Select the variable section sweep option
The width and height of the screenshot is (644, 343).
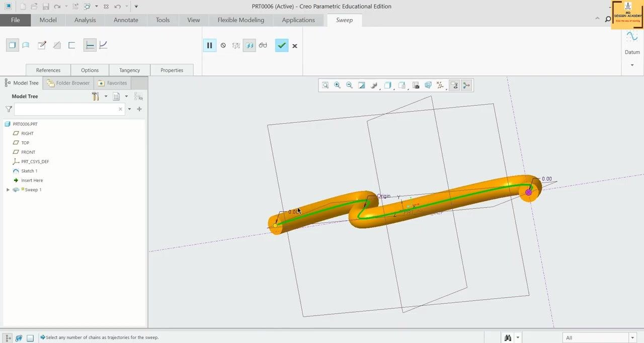pos(103,45)
